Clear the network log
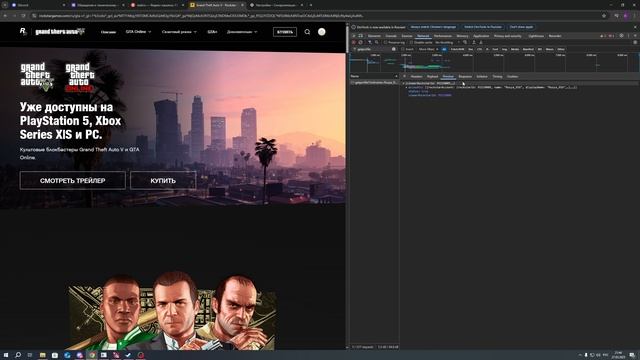 pyautogui.click(x=360, y=42)
